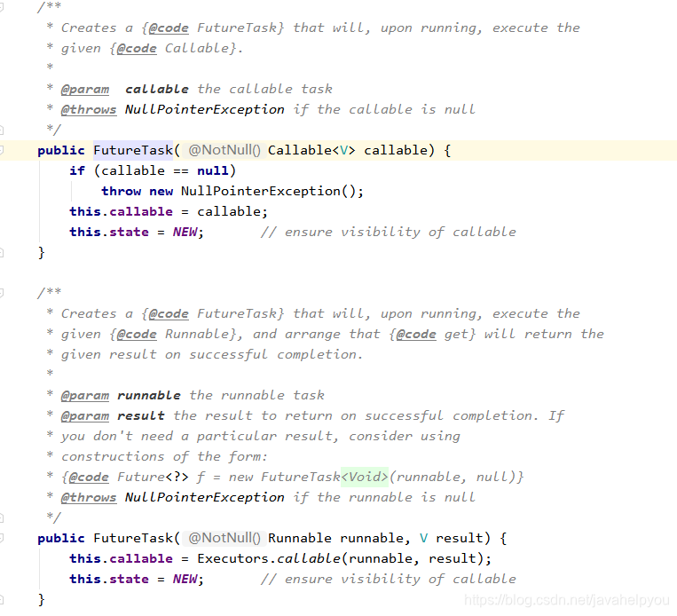The image size is (677, 616).
Task: Click bold 'runnable' in the Javadoc param line
Action: pyautogui.click(x=149, y=395)
